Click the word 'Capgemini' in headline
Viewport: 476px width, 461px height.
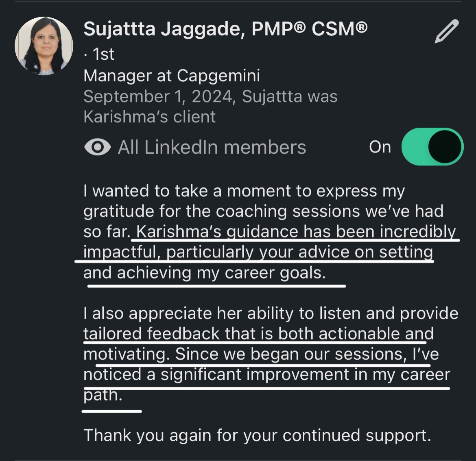[x=218, y=76]
